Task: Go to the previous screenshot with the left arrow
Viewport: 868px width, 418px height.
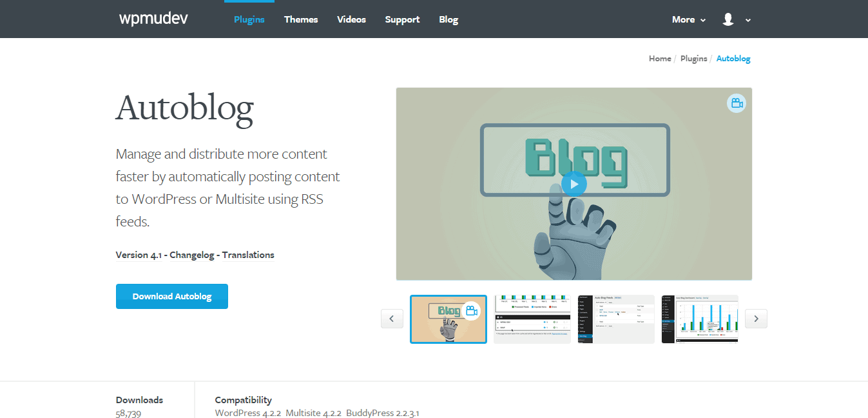Action: coord(392,319)
